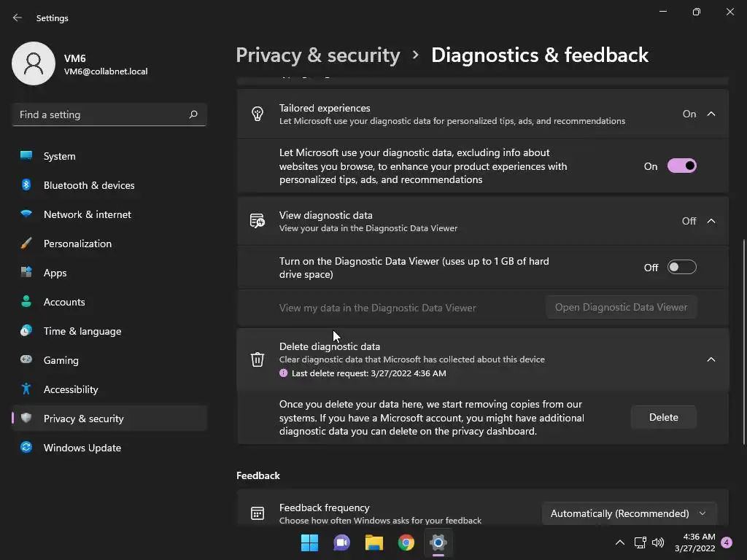Collapse the Tailored experiences section
This screenshot has height=560, width=747.
point(711,114)
